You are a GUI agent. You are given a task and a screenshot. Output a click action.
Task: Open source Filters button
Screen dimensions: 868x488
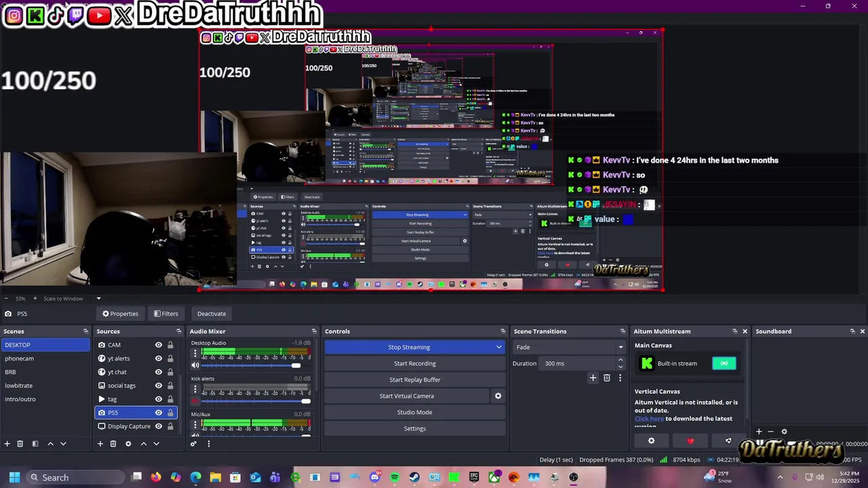[165, 314]
